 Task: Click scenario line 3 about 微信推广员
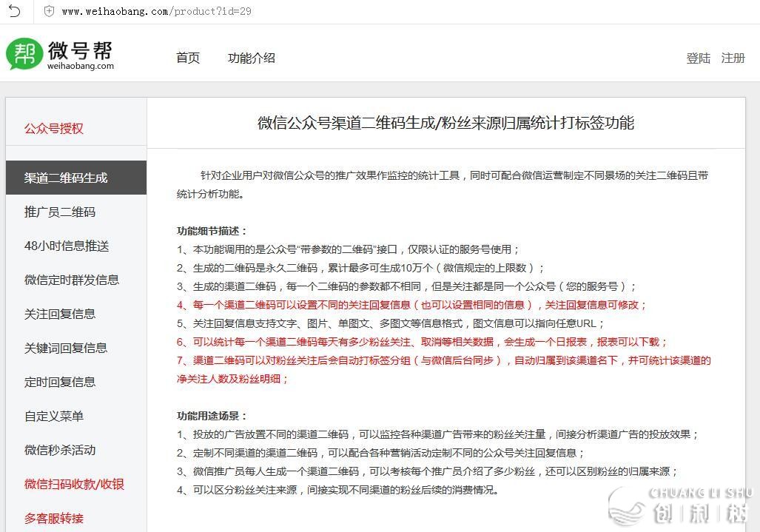coord(427,471)
